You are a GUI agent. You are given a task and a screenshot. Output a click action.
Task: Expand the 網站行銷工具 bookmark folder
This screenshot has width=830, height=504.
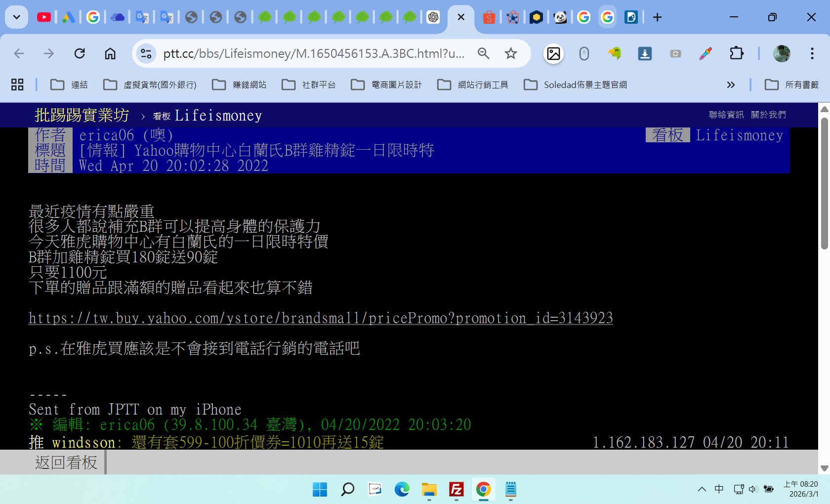click(473, 85)
